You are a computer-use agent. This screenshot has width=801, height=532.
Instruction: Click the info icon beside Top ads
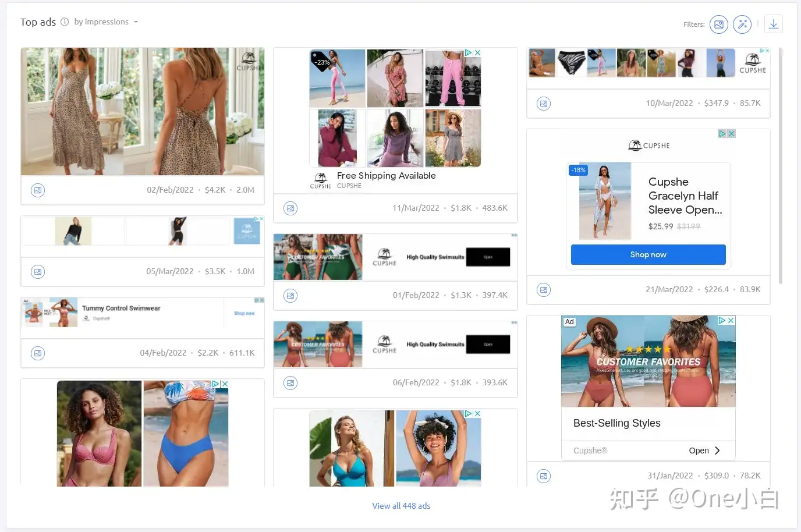[x=65, y=22]
